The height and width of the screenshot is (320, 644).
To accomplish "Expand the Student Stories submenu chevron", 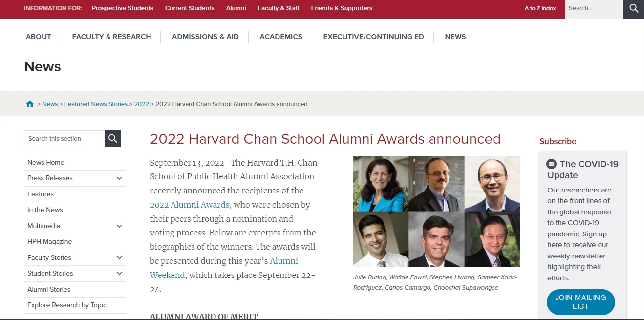I will point(119,274).
